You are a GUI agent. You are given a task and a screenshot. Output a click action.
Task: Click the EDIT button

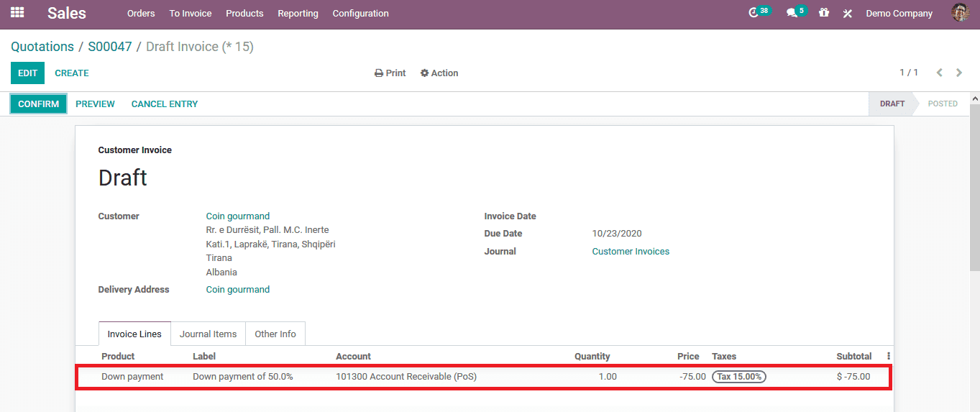27,73
